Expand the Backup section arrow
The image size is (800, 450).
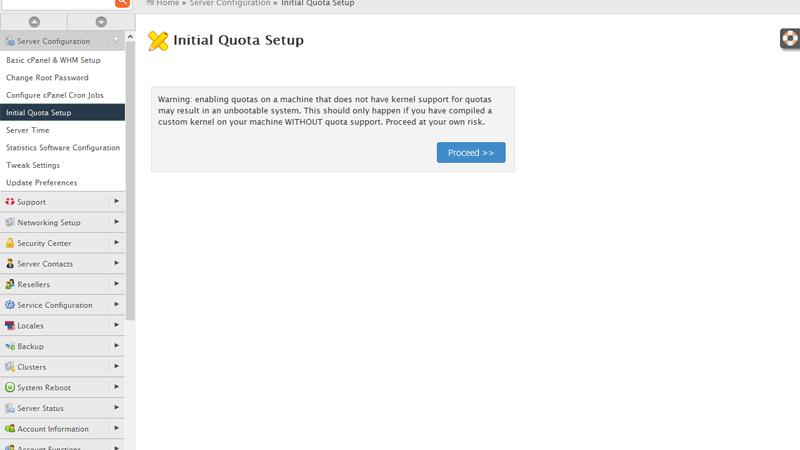pos(116,346)
